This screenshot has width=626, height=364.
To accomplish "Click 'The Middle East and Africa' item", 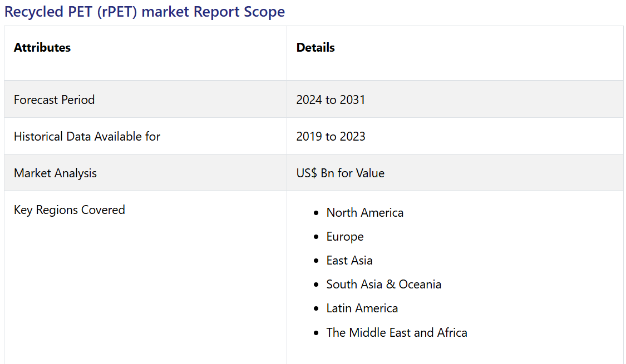I will coord(397,332).
